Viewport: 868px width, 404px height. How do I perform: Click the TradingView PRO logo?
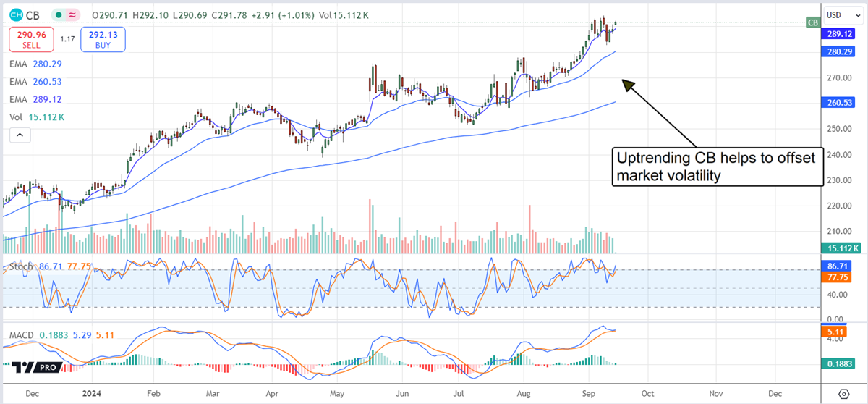pos(34,368)
